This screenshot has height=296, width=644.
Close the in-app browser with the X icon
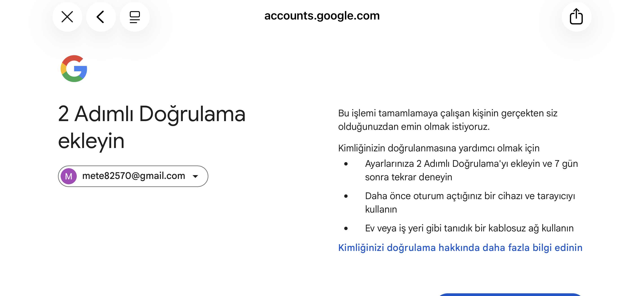67,17
